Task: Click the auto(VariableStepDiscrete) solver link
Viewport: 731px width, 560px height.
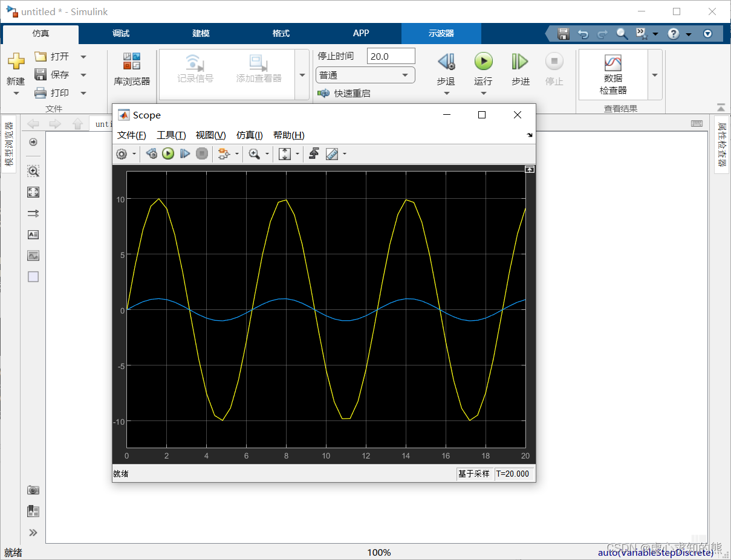Action: pyautogui.click(x=656, y=553)
